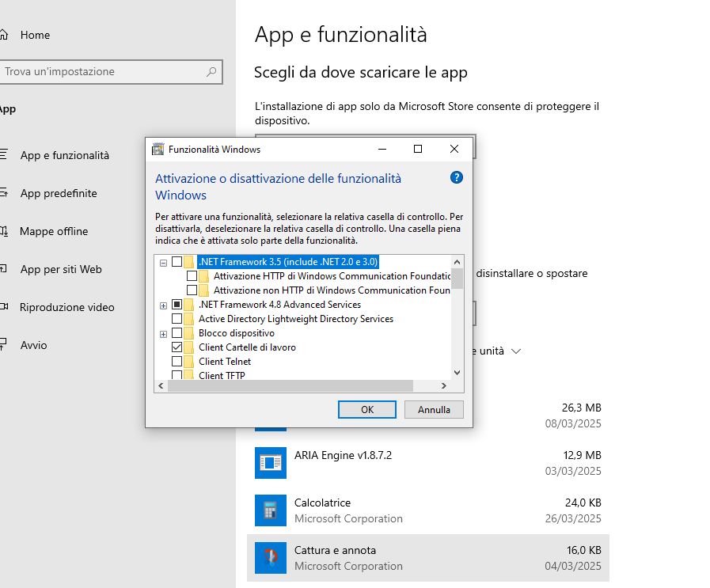The width and height of the screenshot is (710, 588).
Task: Click the Riproduzione video sidebar icon
Action: [x=4, y=307]
